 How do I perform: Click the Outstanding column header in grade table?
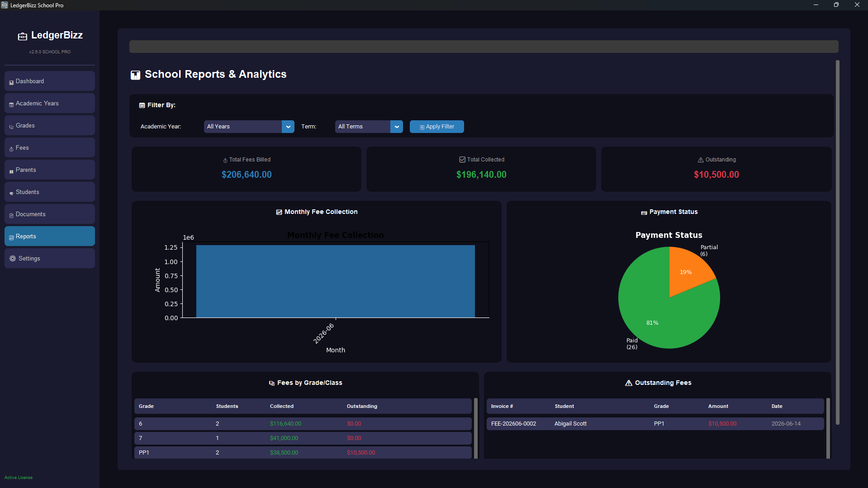tap(362, 406)
